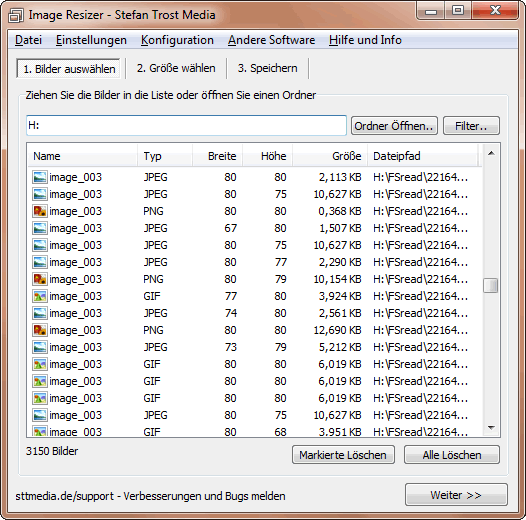Click the '3,924 KB' size cell
Image resolution: width=526 pixels, height=520 pixels.
tap(340, 296)
